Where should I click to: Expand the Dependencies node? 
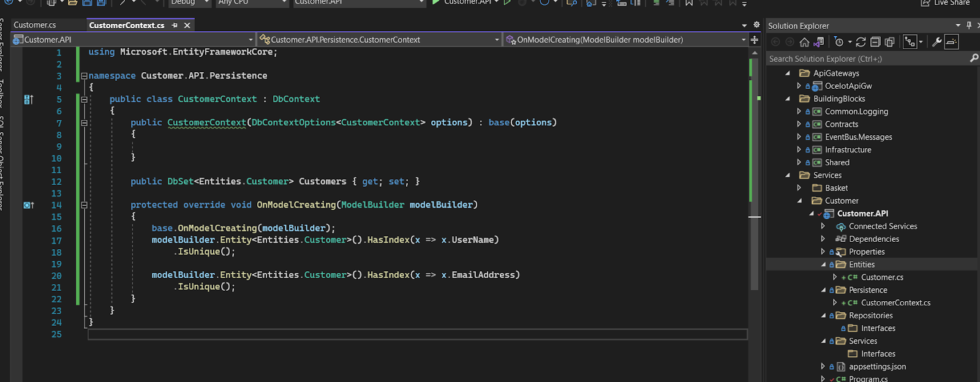pyautogui.click(x=823, y=239)
